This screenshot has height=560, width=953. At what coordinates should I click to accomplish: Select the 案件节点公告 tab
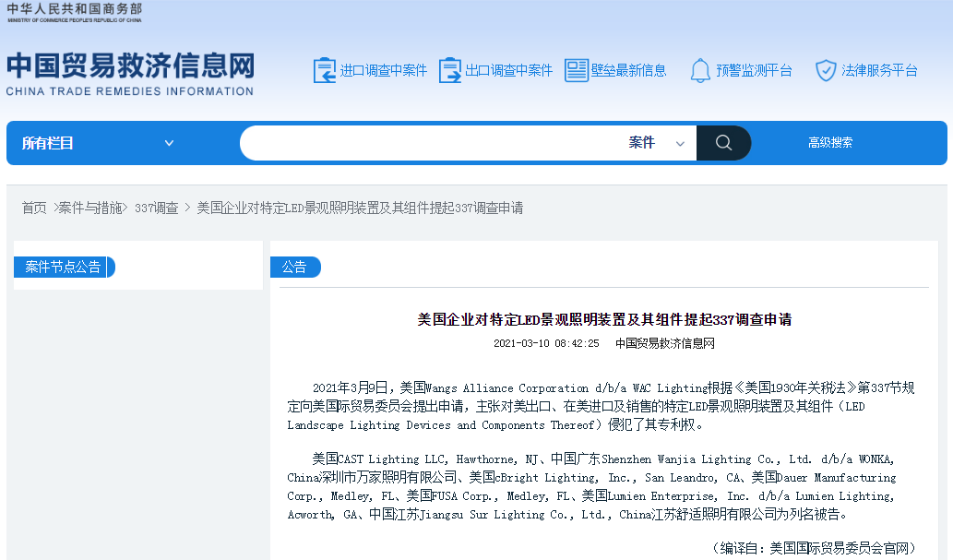(64, 267)
